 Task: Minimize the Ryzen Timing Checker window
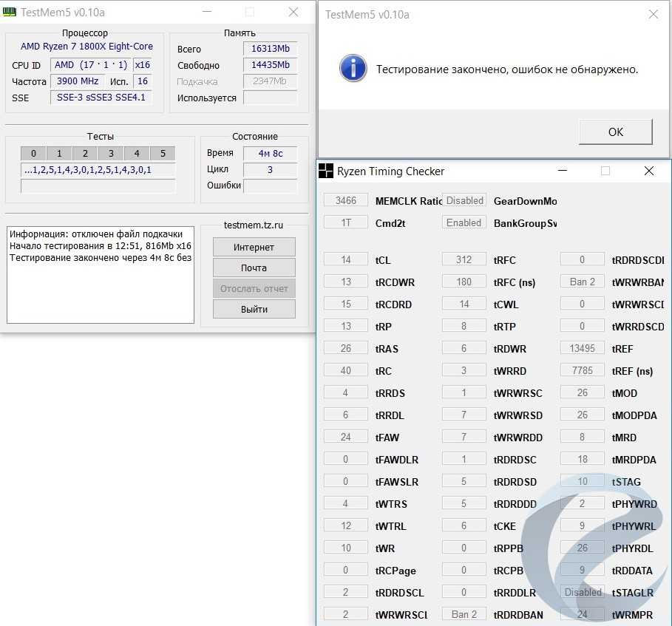(563, 171)
